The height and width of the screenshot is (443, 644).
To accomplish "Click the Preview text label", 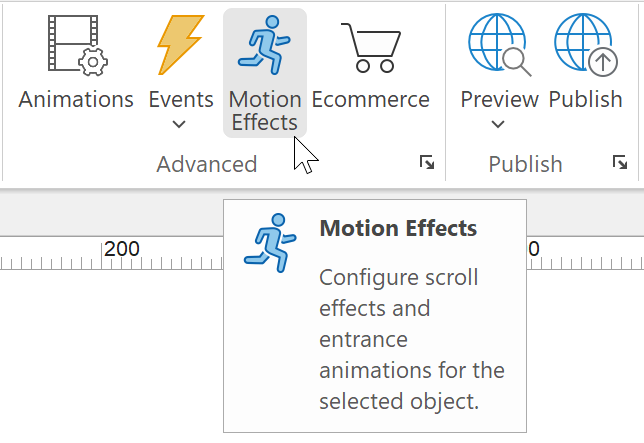I will coord(499,99).
